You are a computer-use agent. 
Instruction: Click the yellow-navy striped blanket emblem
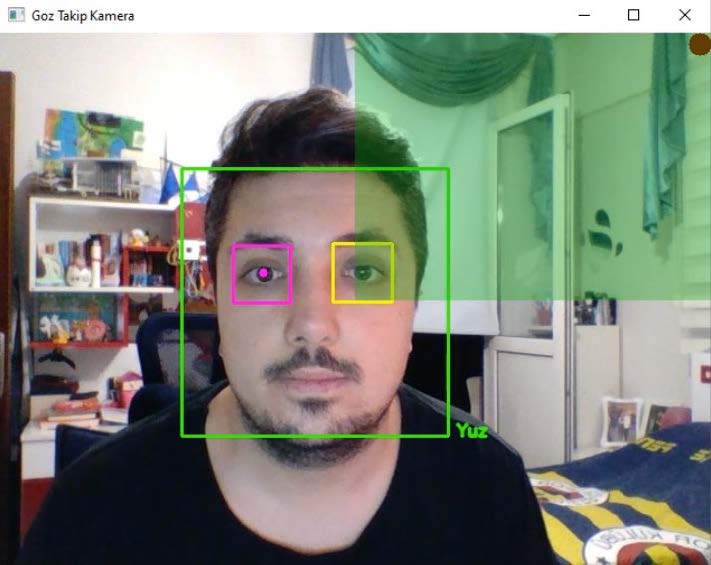pyautogui.click(x=646, y=544)
